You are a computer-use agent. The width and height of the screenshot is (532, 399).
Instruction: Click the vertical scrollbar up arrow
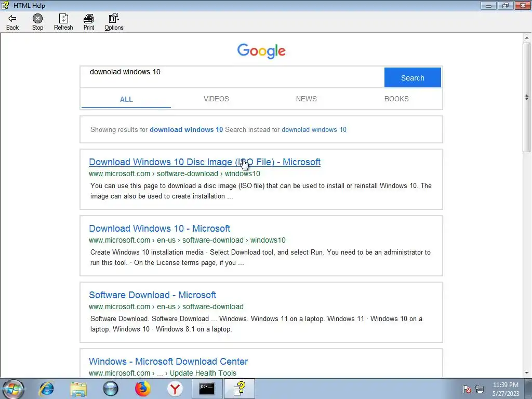tap(527, 38)
